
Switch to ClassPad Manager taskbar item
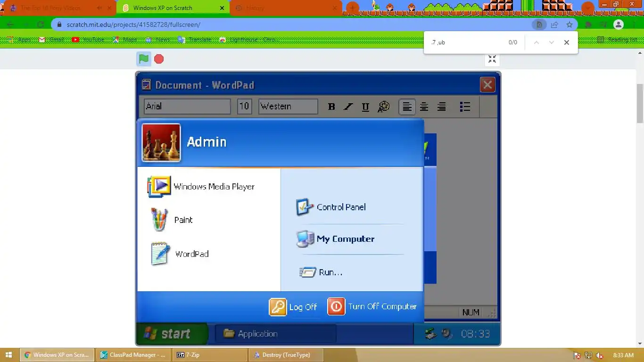(134, 355)
